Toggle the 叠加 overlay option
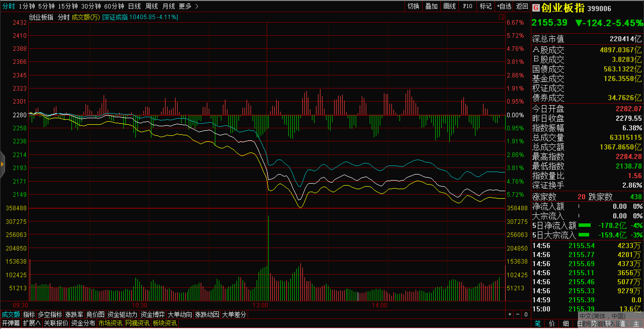 pyautogui.click(x=431, y=6)
